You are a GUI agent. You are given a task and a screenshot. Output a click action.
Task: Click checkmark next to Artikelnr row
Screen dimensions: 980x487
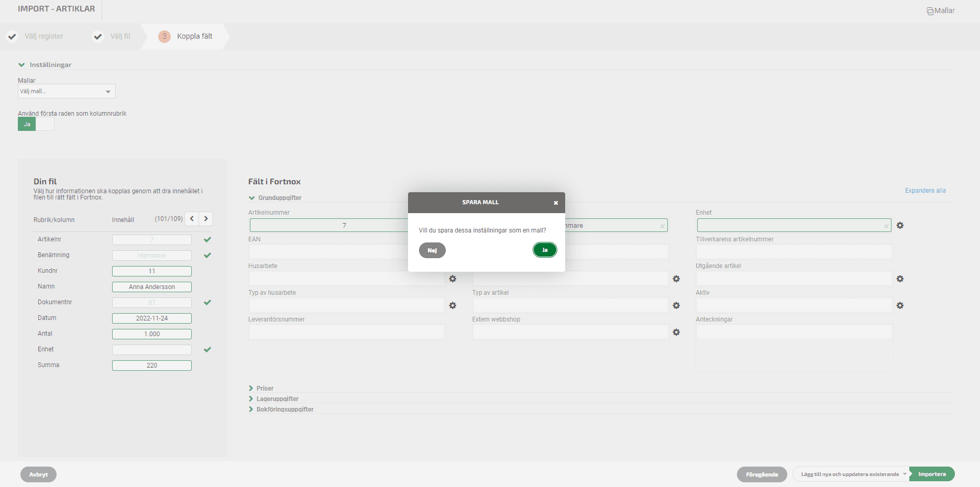point(207,239)
